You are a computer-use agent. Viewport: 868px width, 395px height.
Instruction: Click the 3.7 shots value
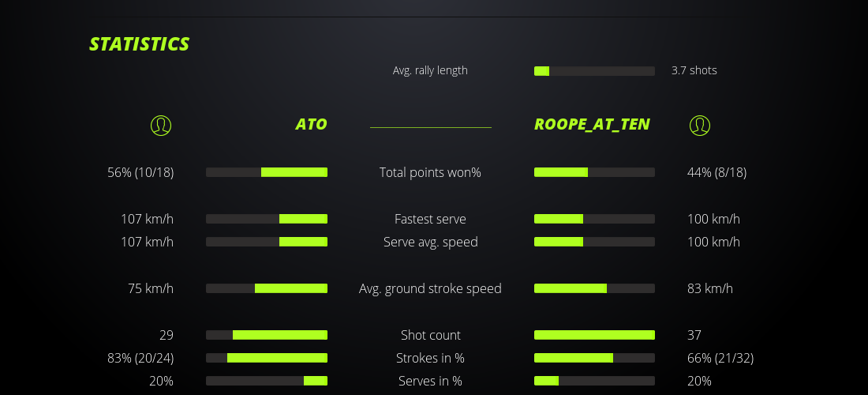pyautogui.click(x=694, y=70)
